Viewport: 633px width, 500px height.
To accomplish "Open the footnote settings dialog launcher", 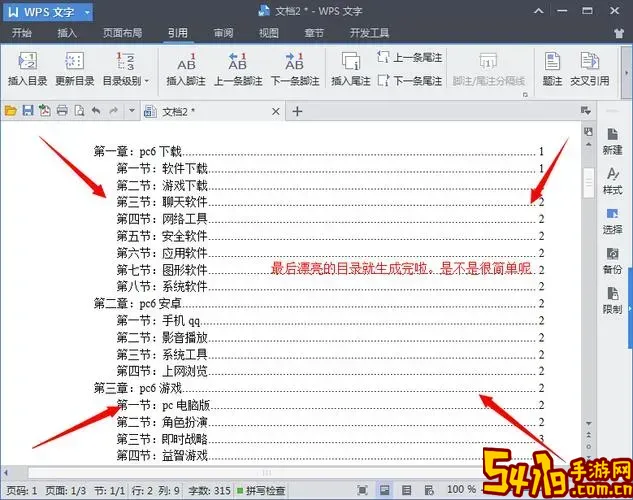I will point(525,94).
